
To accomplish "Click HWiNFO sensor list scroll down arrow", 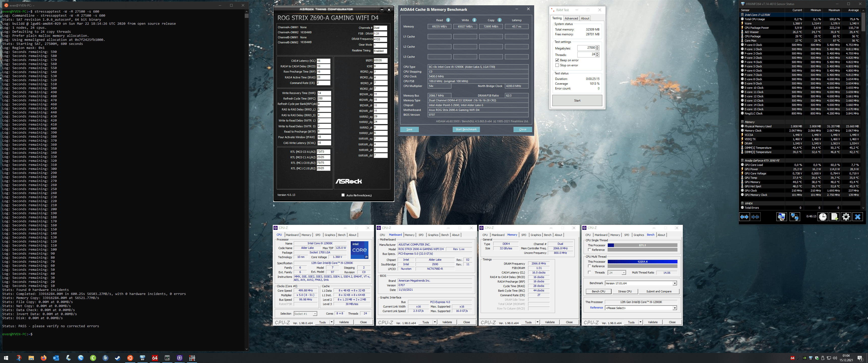I will (x=863, y=208).
